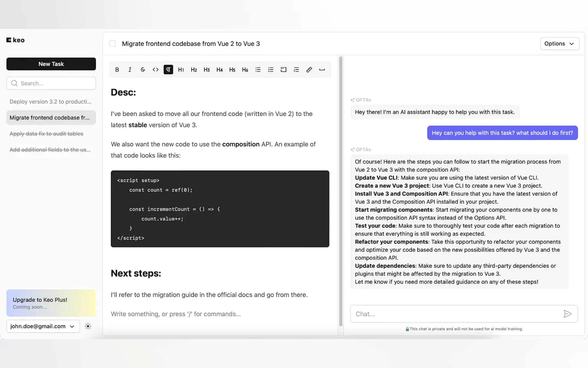
Task: Send chat message with the arrow icon
Action: coord(567,314)
